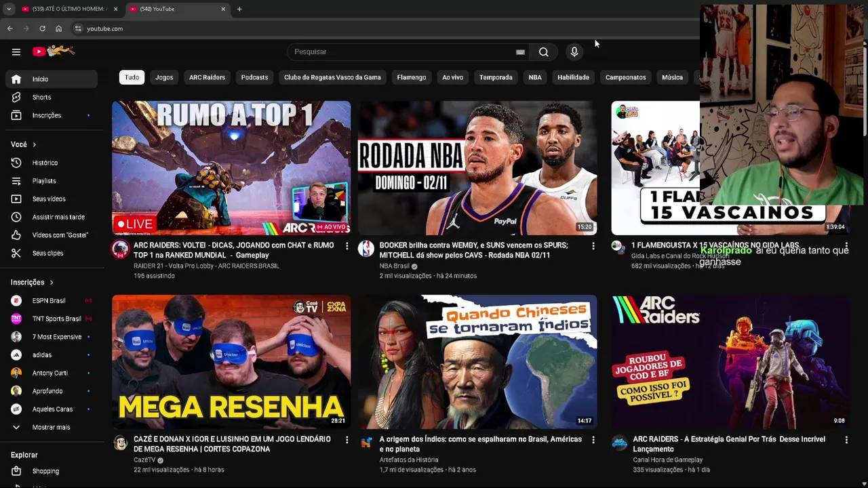The height and width of the screenshot is (488, 868).
Task: Open NBA Brasil channel avatar
Action: click(x=366, y=248)
